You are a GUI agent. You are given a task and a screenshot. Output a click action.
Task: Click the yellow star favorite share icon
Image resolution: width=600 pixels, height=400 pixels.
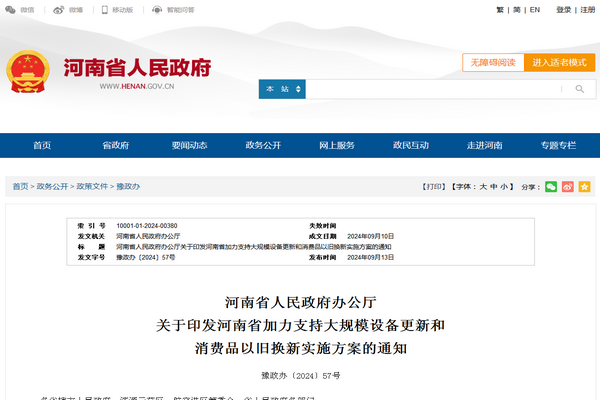[585, 187]
